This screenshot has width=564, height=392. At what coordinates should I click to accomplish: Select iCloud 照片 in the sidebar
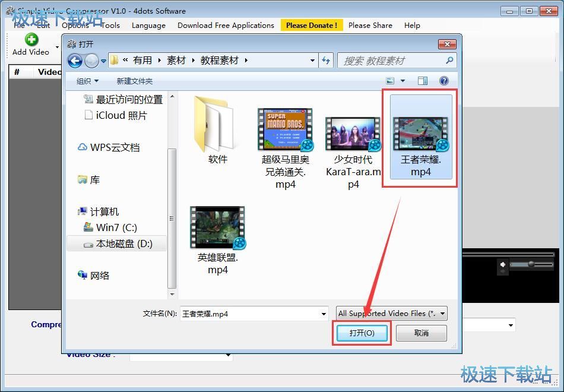(x=115, y=116)
